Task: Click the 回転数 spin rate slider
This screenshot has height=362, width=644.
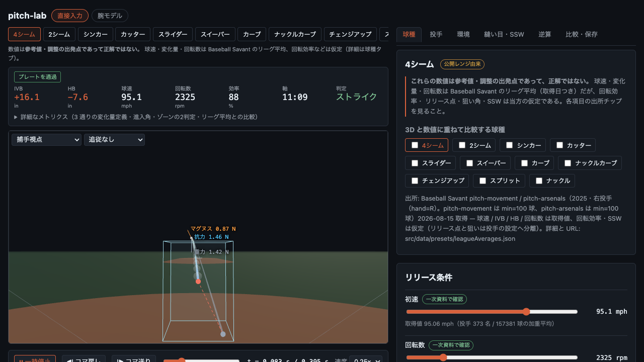Action: point(492,357)
